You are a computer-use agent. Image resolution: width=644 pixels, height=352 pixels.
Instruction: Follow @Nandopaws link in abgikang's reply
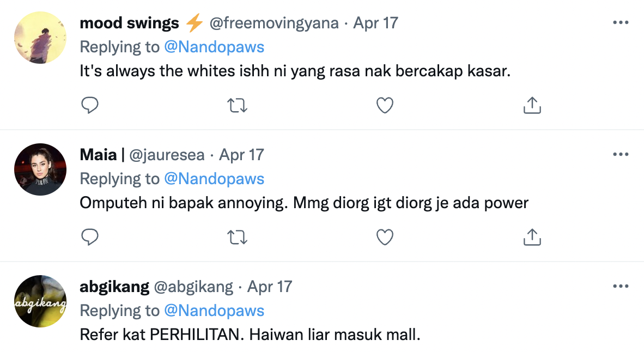coord(214,311)
